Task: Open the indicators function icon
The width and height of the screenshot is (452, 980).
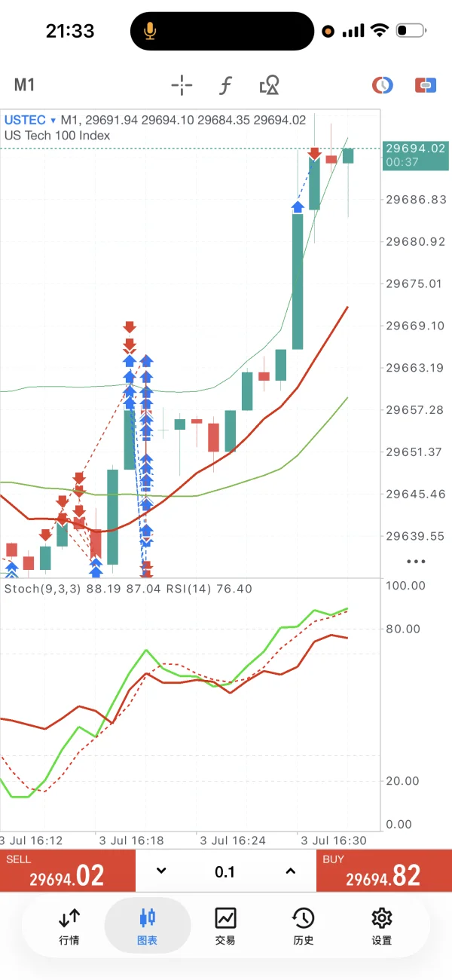Action: click(x=225, y=85)
